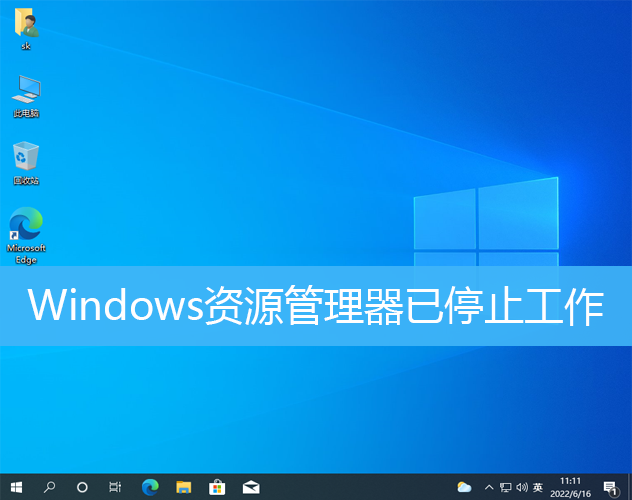
Task: Click the Windows资源管理器已停止工作 banner text
Action: [x=316, y=306]
